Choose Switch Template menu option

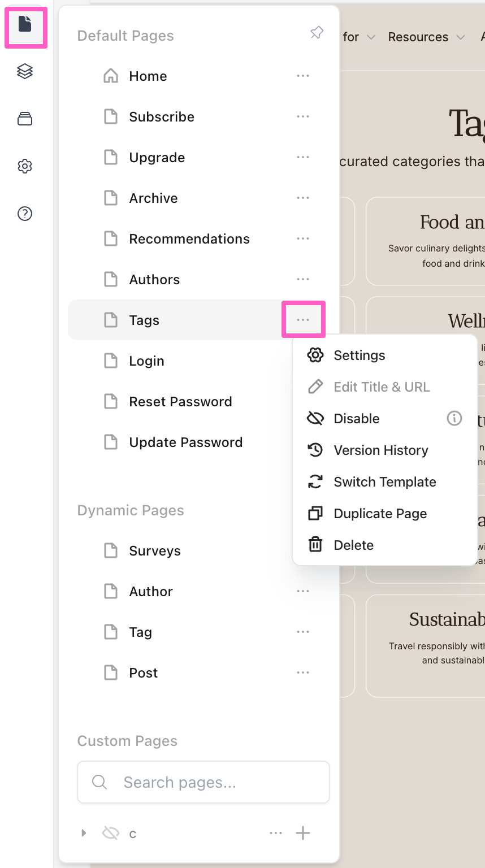384,481
